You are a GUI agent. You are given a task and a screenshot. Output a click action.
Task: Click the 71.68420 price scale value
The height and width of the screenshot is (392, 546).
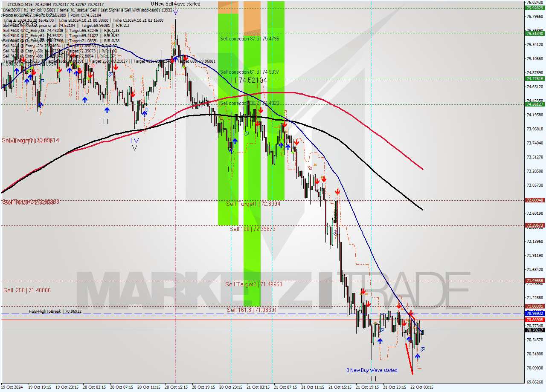click(535, 270)
